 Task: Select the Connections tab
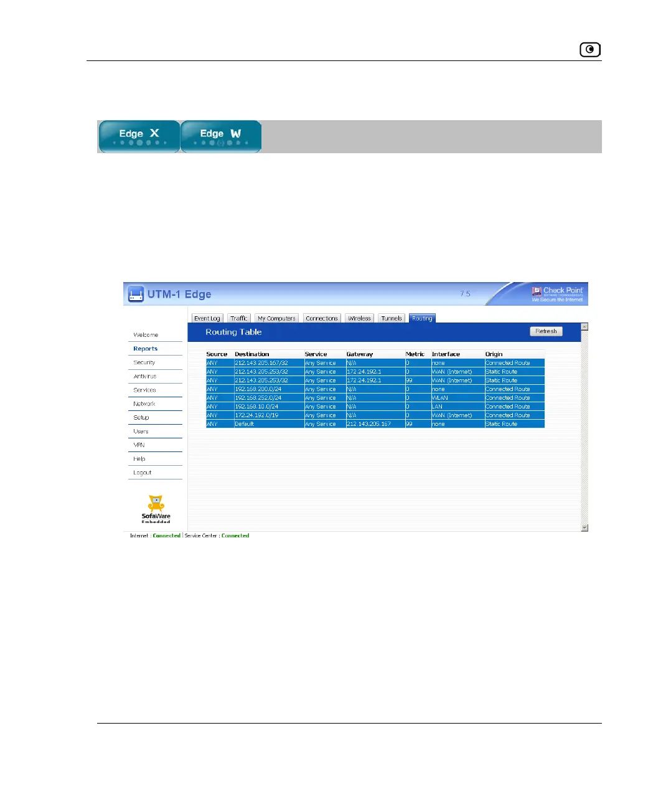pyautogui.click(x=322, y=318)
